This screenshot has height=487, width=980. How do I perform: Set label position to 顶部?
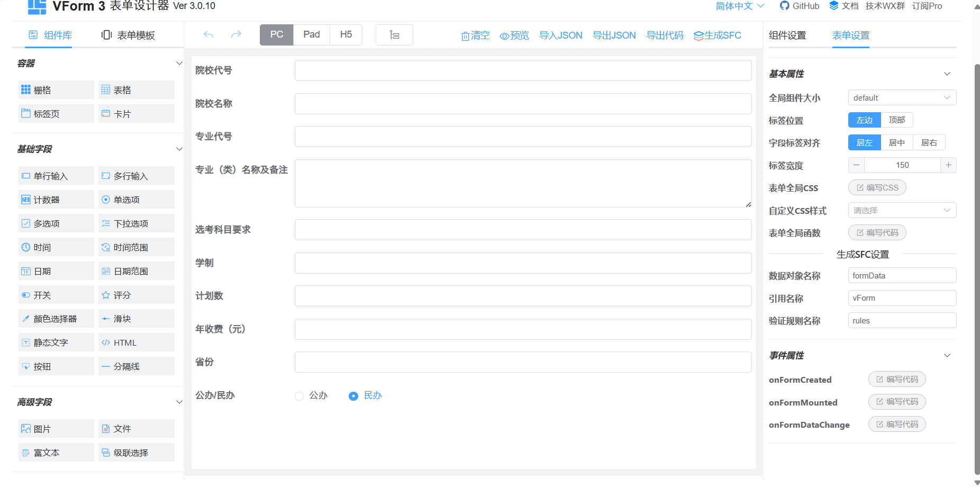(x=896, y=120)
